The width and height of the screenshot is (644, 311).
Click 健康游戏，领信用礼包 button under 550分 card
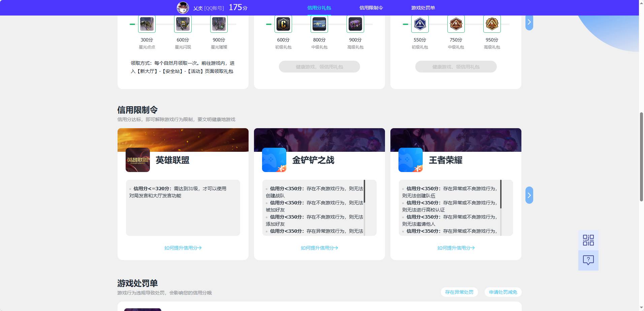tap(456, 67)
